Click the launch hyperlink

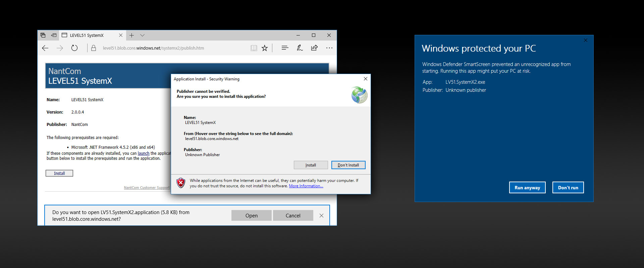coord(143,153)
